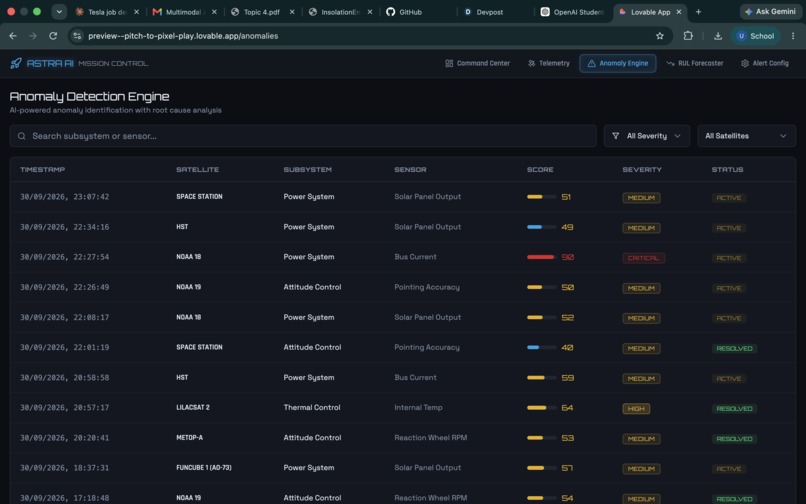Image resolution: width=806 pixels, height=504 pixels.
Task: Click the GitHub tab favicon
Action: [x=391, y=12]
